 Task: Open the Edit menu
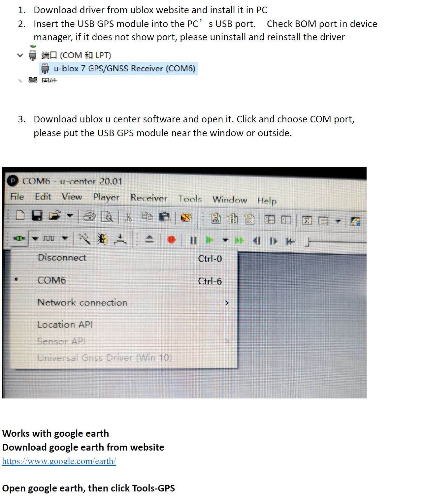43,197
